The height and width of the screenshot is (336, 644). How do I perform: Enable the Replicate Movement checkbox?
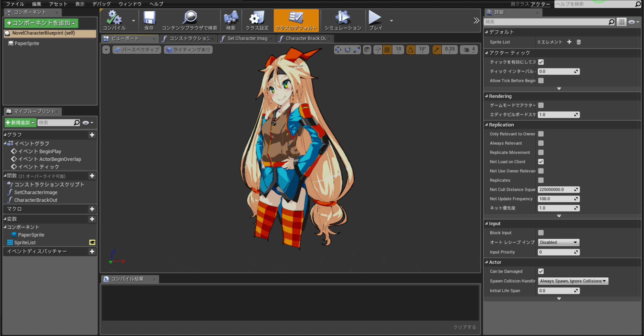(541, 152)
